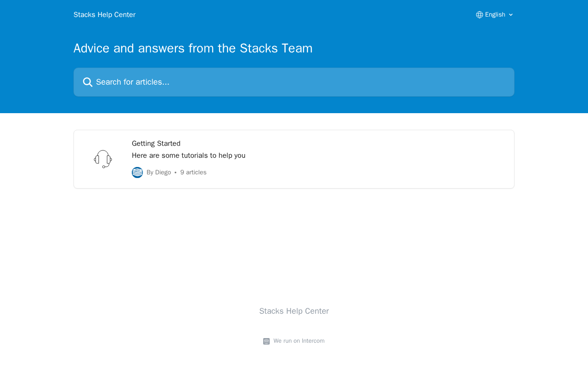The width and height of the screenshot is (588, 368).
Task: Open the English language dropdown
Action: 495,15
